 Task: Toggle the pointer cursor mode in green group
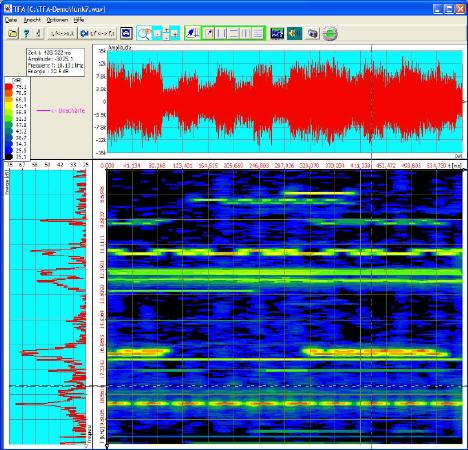tap(209, 33)
